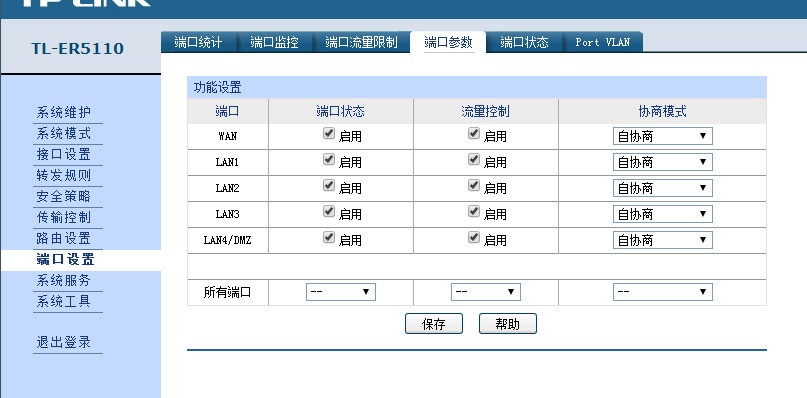Select the 端口参数 tab

pyautogui.click(x=448, y=42)
